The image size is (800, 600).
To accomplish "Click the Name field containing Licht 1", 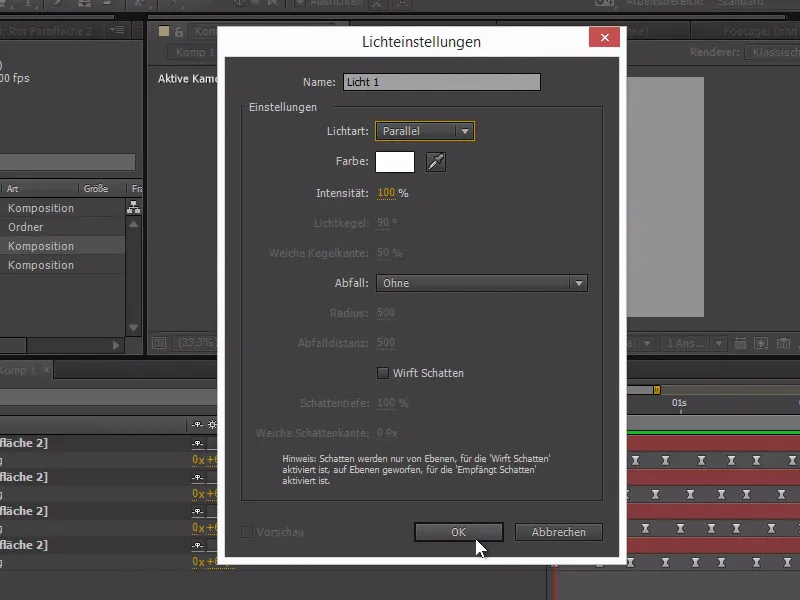I will (x=441, y=82).
